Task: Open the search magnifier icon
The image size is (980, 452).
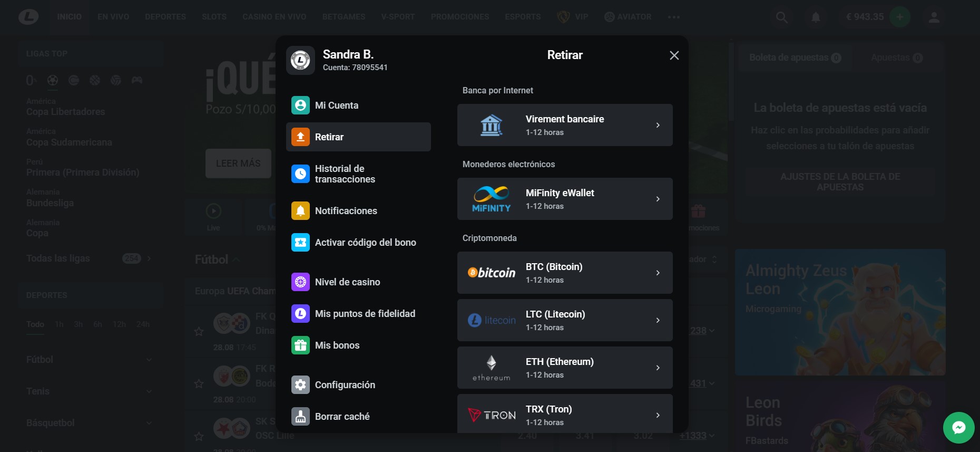Action: point(782,17)
